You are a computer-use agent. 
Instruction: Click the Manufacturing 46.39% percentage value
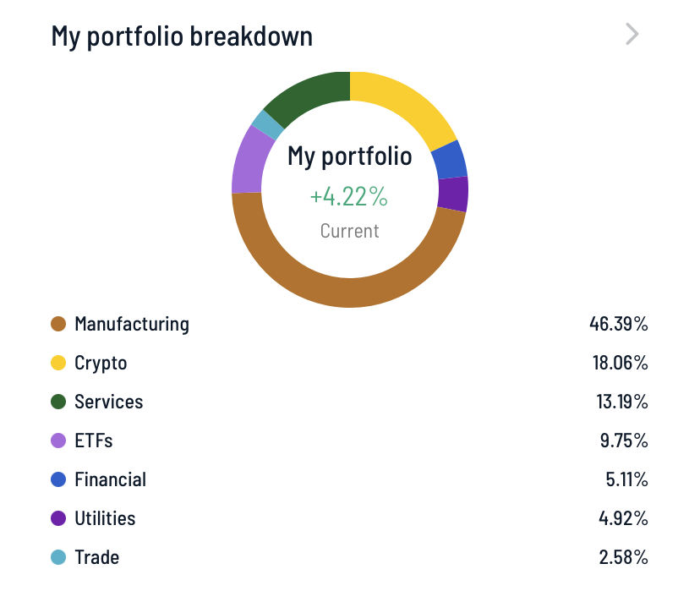pos(618,324)
